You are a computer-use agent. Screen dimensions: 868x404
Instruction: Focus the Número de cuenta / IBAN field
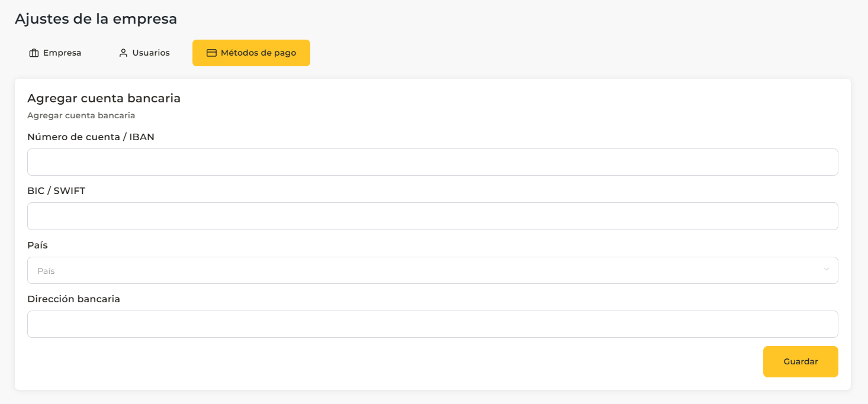[x=432, y=162]
